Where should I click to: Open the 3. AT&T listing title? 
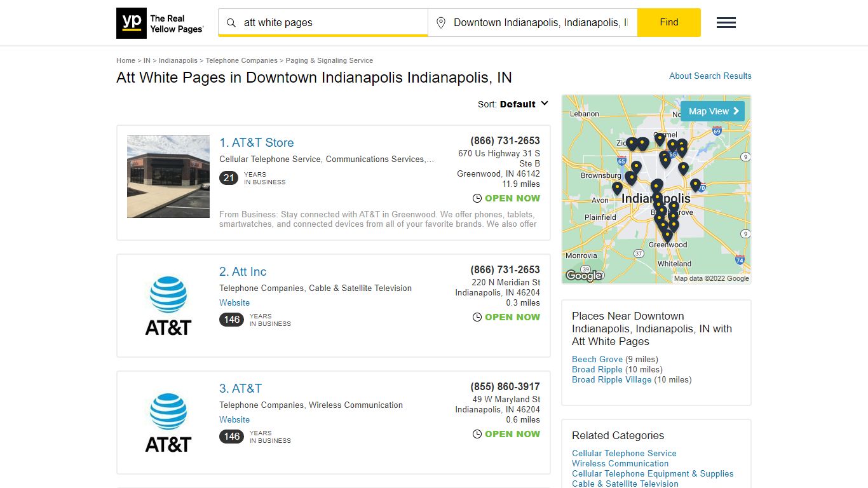[x=240, y=388]
